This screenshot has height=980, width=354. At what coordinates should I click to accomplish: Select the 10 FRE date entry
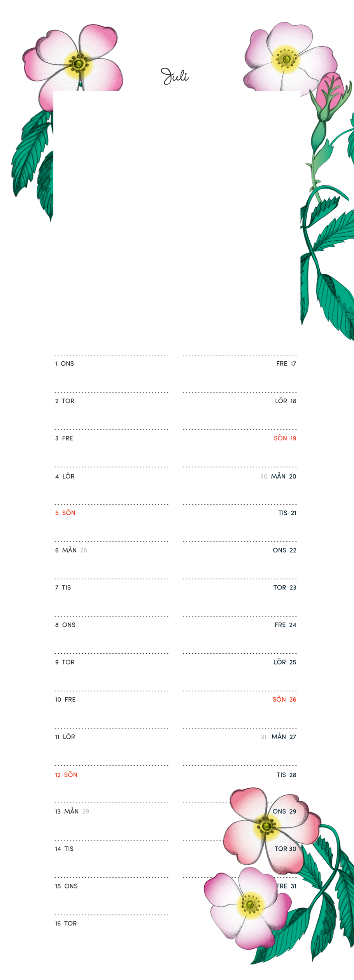point(65,699)
